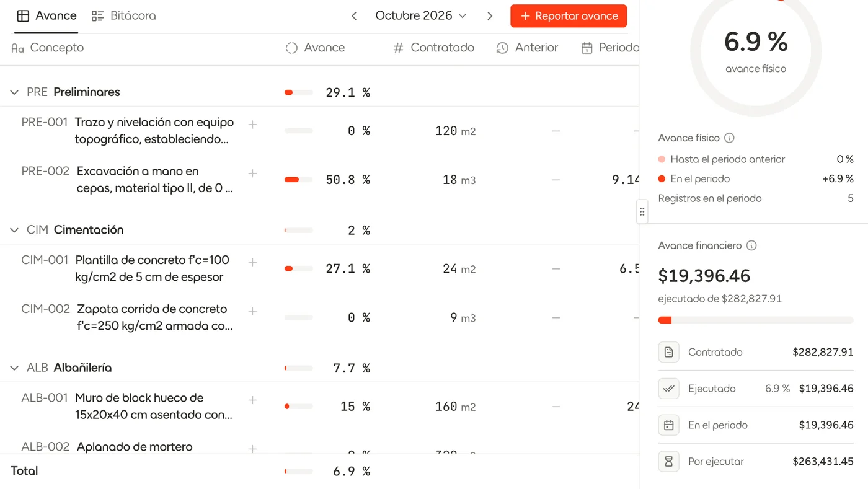Click the Ejecutado double-check icon
The width and height of the screenshot is (868, 489).
click(x=668, y=389)
